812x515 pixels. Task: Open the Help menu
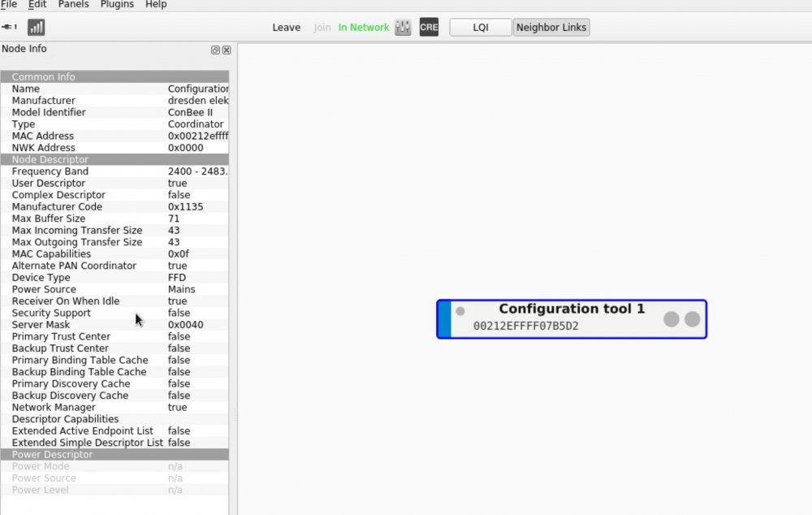click(x=156, y=5)
